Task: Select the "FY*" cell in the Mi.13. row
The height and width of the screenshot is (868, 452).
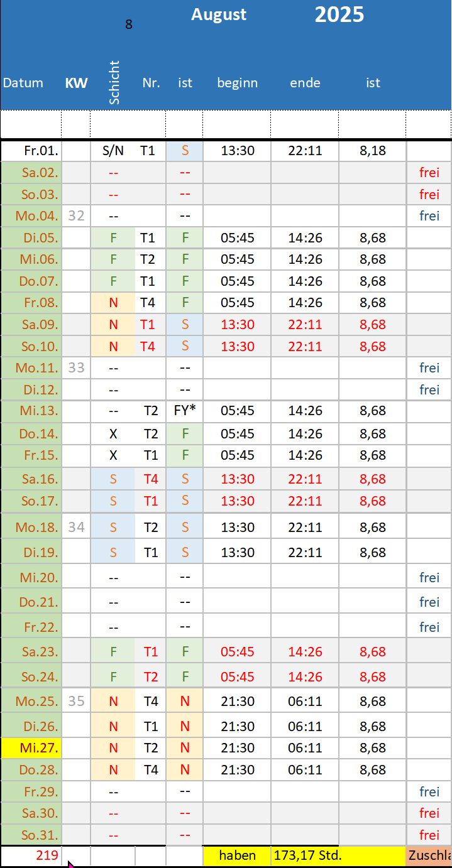Action: tap(185, 411)
